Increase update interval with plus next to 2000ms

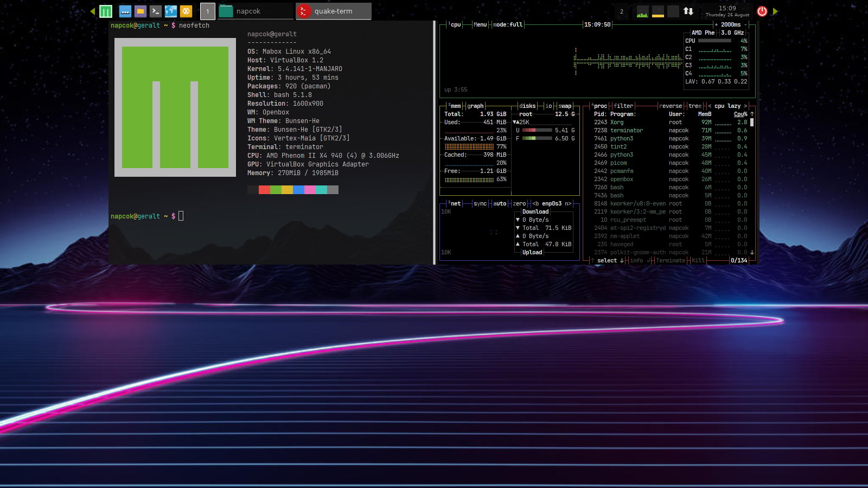click(716, 24)
